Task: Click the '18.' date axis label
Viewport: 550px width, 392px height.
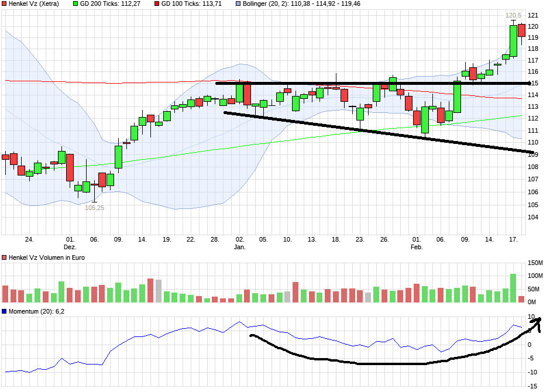Action: [336, 239]
